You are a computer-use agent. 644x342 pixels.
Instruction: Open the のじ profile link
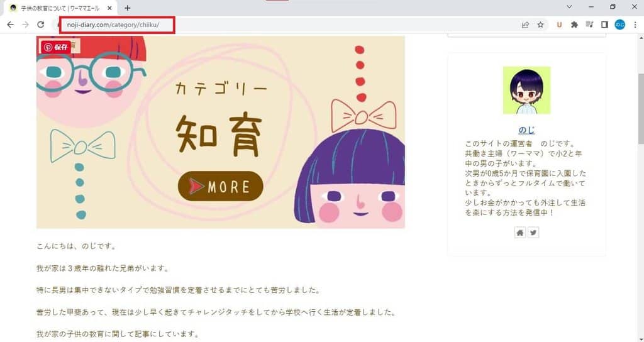(526, 130)
